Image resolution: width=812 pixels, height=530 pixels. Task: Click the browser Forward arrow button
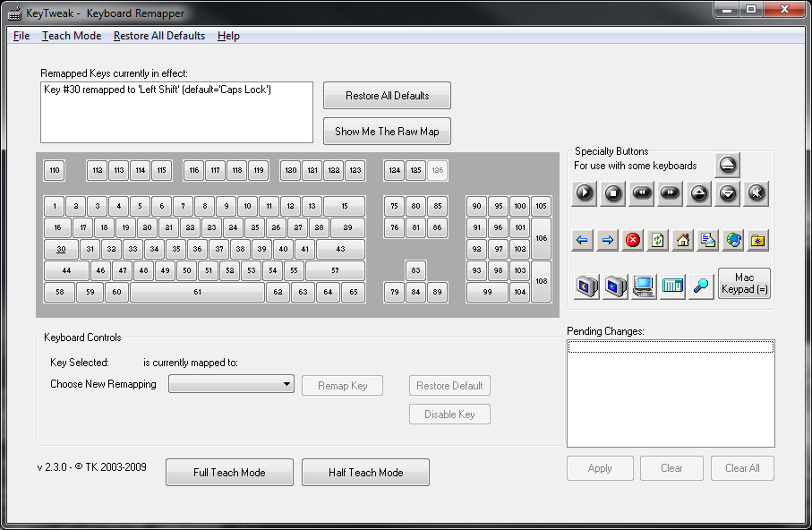608,241
